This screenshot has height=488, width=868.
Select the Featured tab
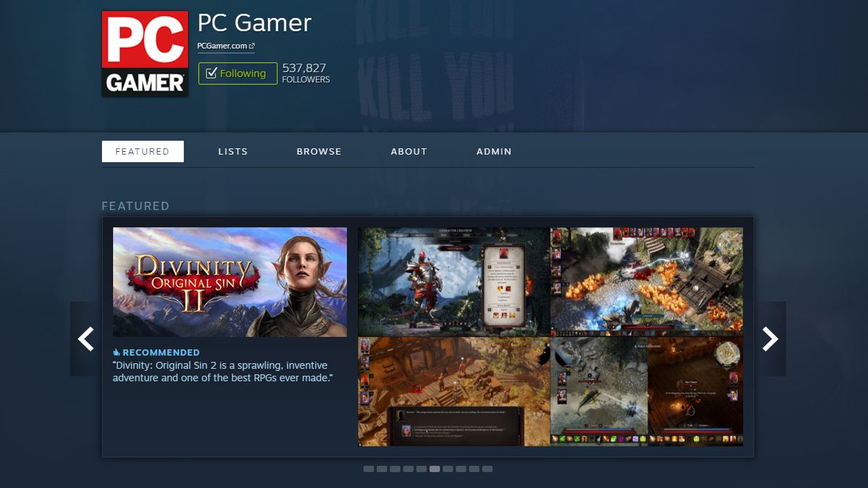142,151
